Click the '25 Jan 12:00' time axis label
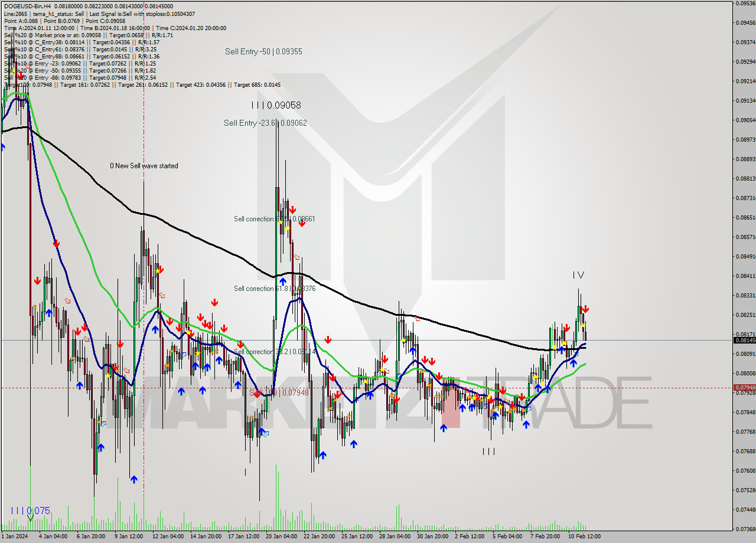Viewport: 756px width, 543px height. 358,537
